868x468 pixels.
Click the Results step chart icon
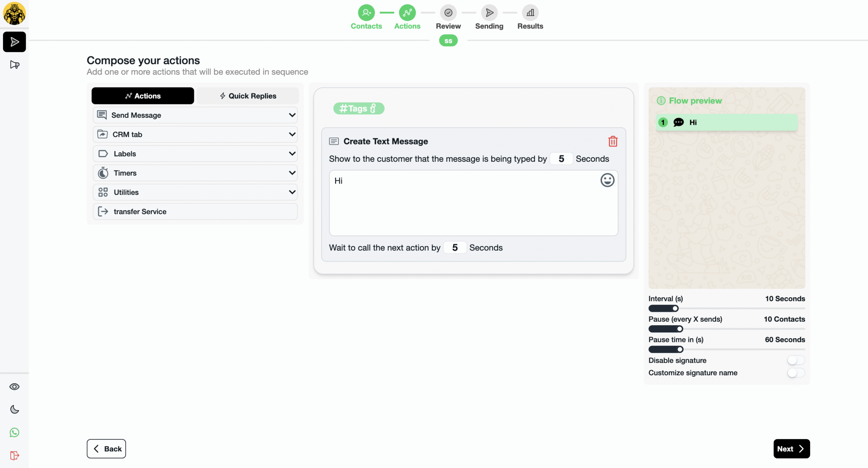tap(530, 13)
